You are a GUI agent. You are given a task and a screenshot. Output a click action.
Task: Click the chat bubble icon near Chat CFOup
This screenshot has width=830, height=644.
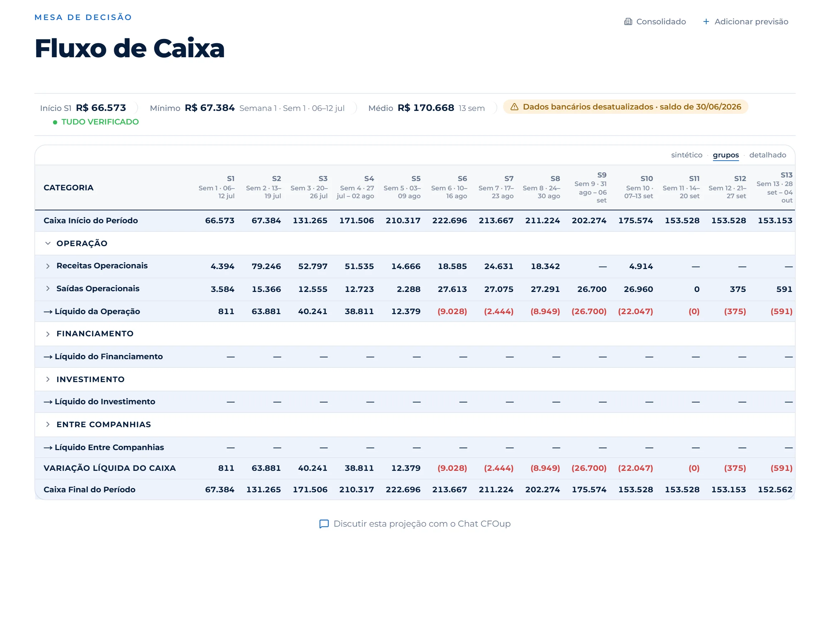point(324,524)
